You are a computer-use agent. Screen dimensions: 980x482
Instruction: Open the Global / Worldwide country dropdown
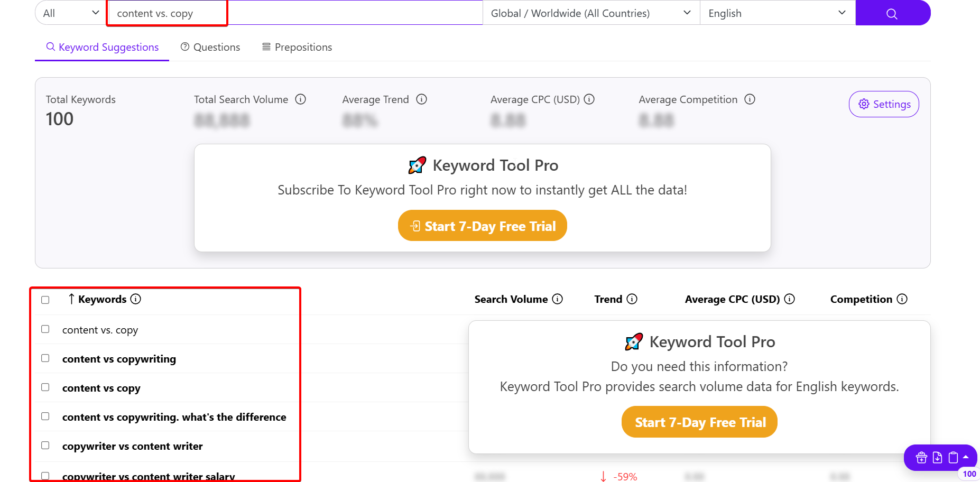[x=590, y=13]
